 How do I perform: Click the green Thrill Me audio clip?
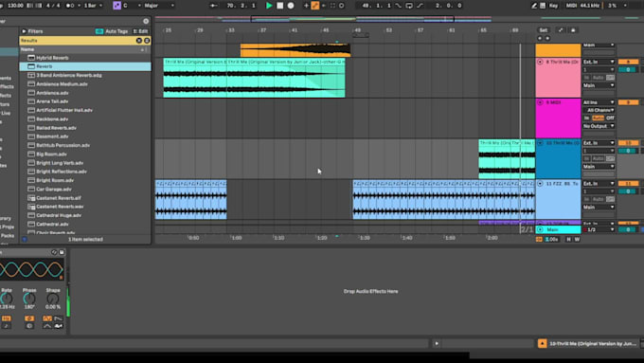coord(254,78)
